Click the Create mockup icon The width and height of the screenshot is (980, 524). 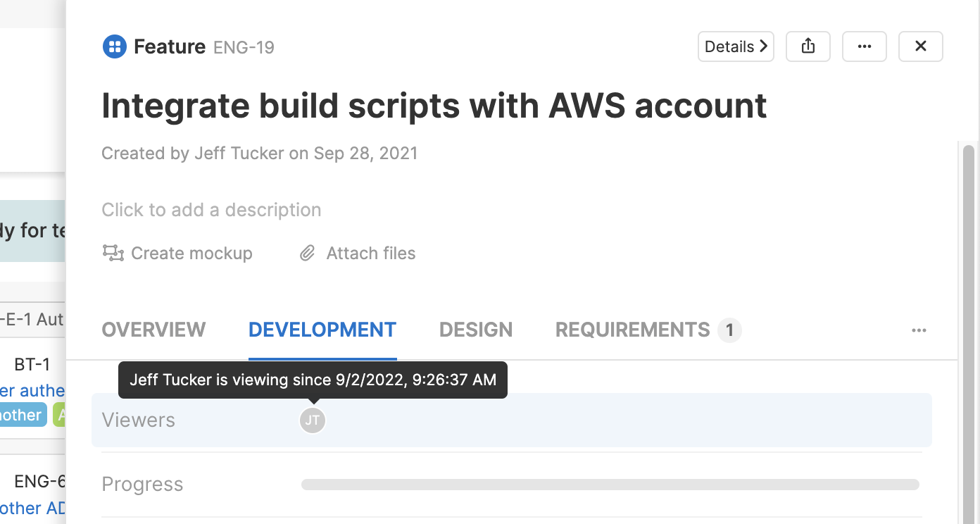pyautogui.click(x=113, y=254)
